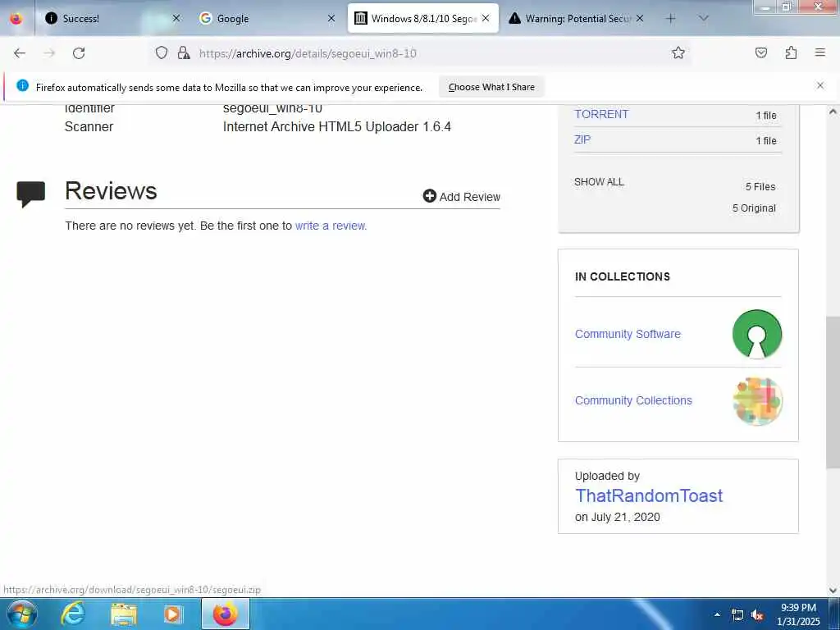Click the network tray icon
The image size is (840, 630).
[737, 615]
